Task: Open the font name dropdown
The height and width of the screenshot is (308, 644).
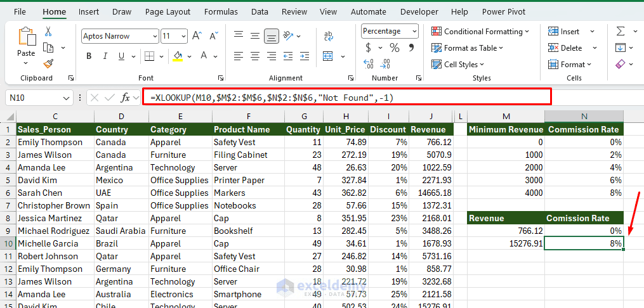Action: coord(155,36)
